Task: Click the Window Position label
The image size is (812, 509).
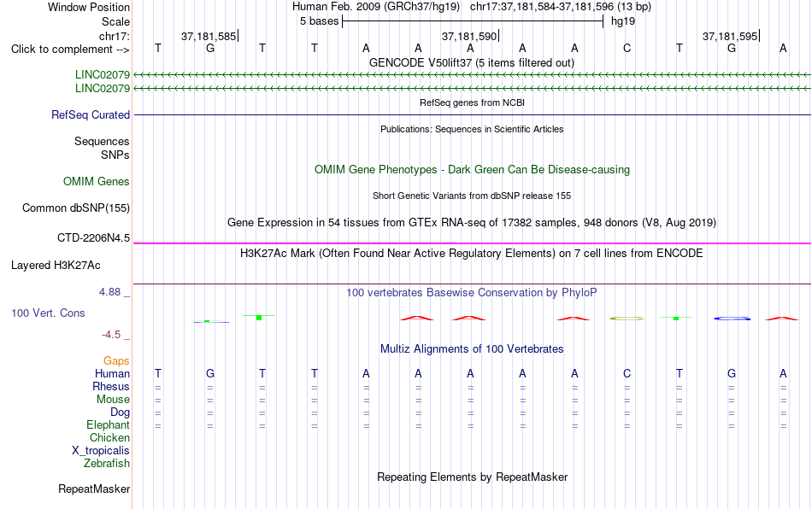Action: (x=89, y=7)
